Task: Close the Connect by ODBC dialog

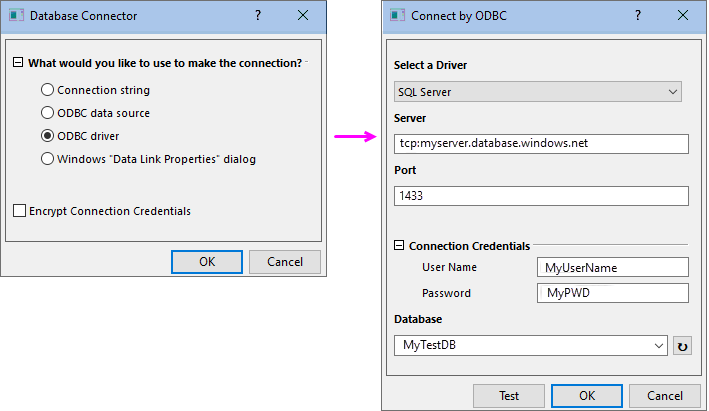Action: (x=681, y=16)
